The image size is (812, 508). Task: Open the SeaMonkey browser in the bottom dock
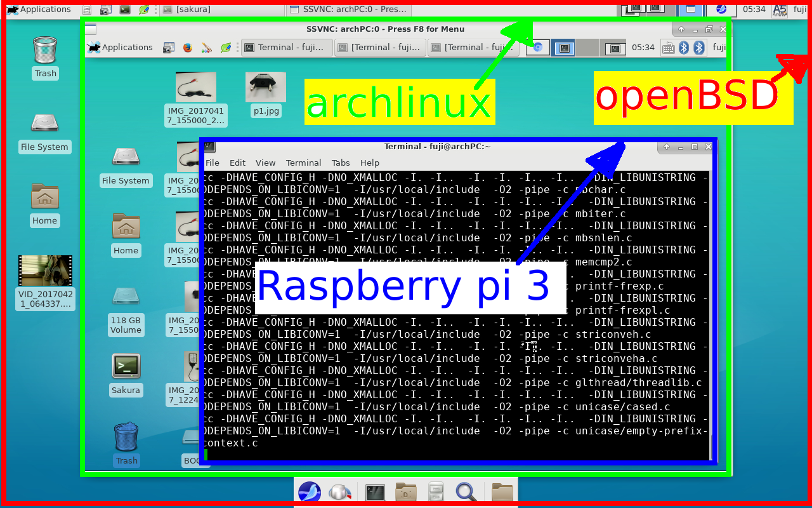[x=310, y=491]
